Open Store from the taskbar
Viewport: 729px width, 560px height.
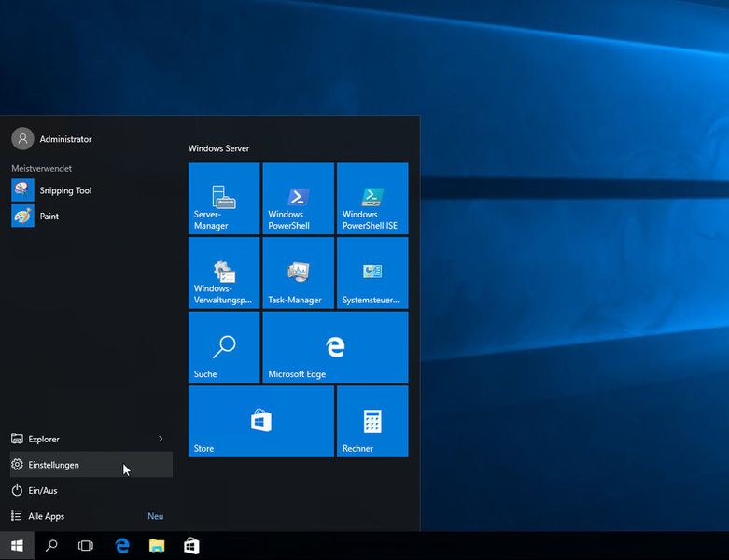point(191,546)
